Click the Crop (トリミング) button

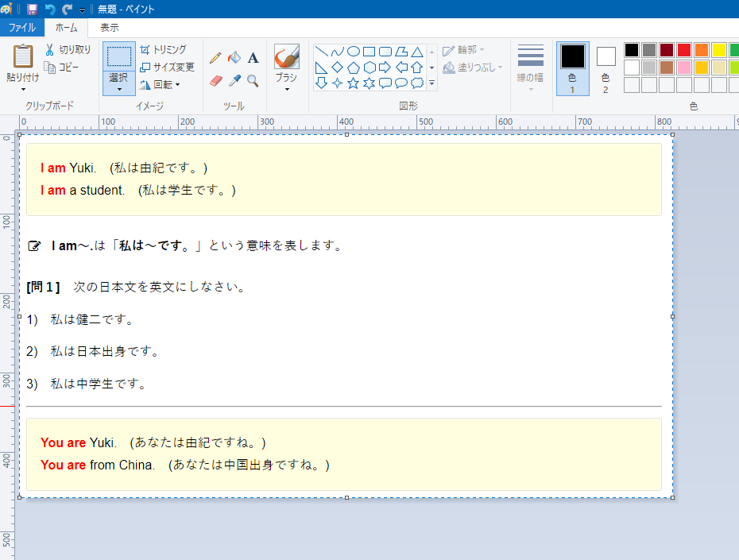pyautogui.click(x=163, y=49)
